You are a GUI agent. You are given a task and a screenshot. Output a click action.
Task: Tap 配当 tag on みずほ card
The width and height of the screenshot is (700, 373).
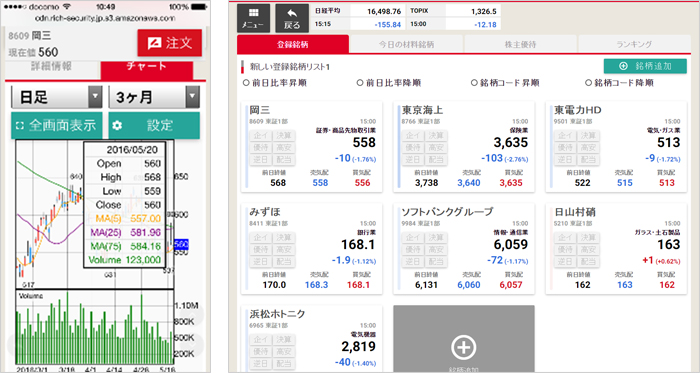point(283,262)
